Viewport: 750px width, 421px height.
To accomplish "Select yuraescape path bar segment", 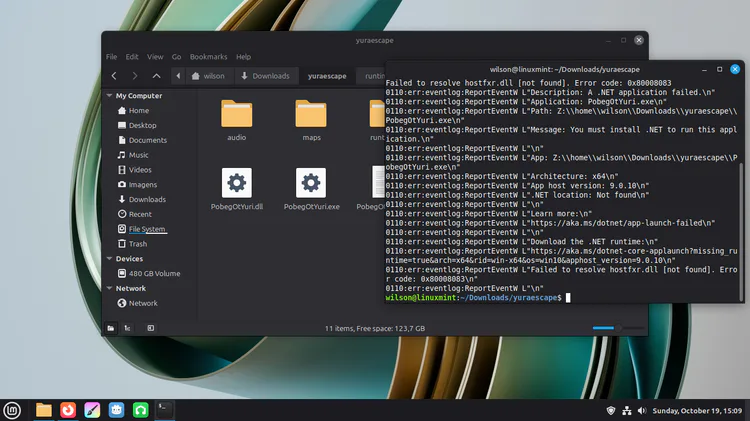I will [327, 76].
